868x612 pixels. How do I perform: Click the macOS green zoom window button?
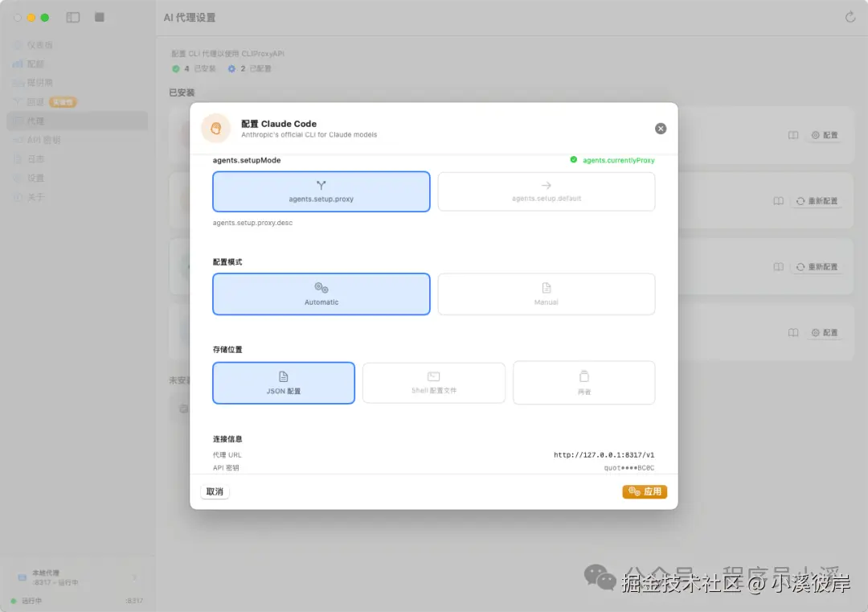(45, 18)
